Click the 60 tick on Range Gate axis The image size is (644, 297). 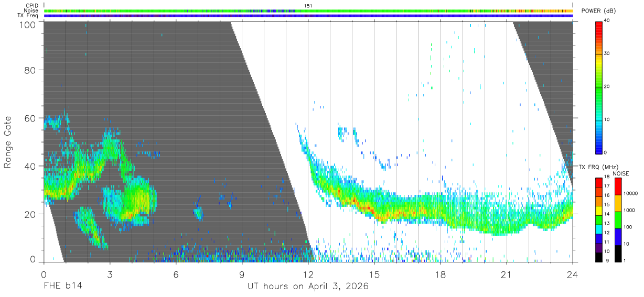tap(31, 118)
